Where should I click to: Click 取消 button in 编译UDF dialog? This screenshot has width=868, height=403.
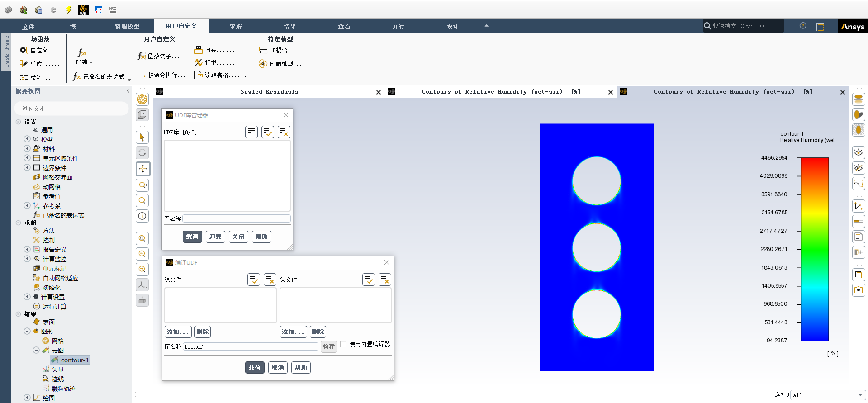278,367
